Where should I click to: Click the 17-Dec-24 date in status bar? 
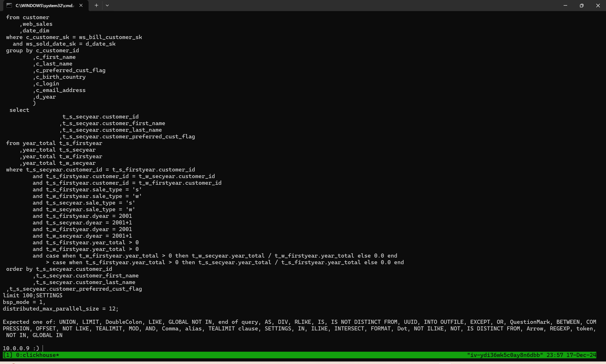click(581, 355)
